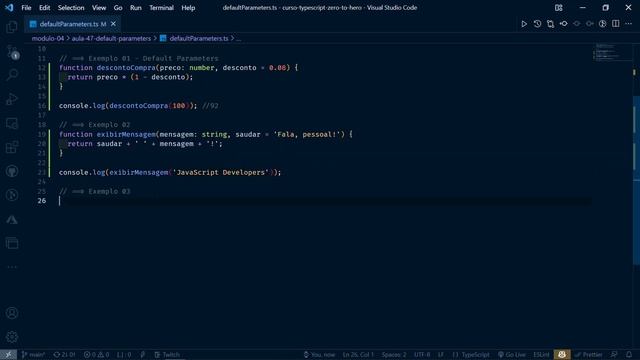Expand aula-47-default-parameters breadcrumb
640x360 pixels.
[111, 38]
